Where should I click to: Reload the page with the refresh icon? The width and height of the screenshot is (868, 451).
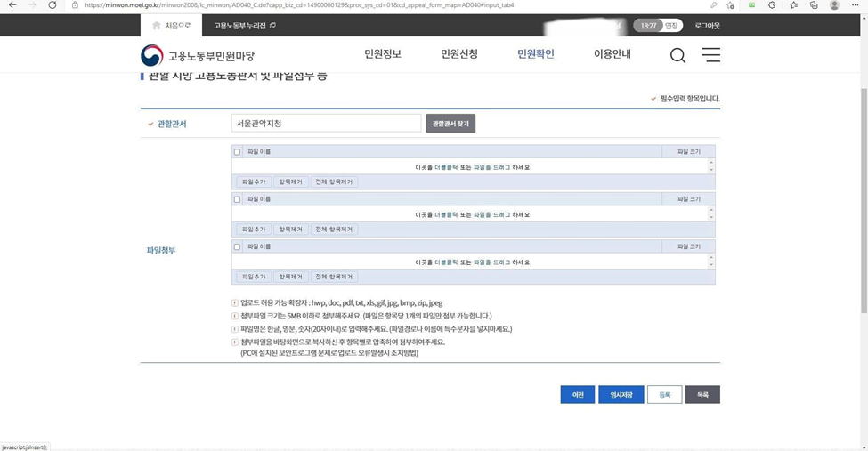click(52, 5)
